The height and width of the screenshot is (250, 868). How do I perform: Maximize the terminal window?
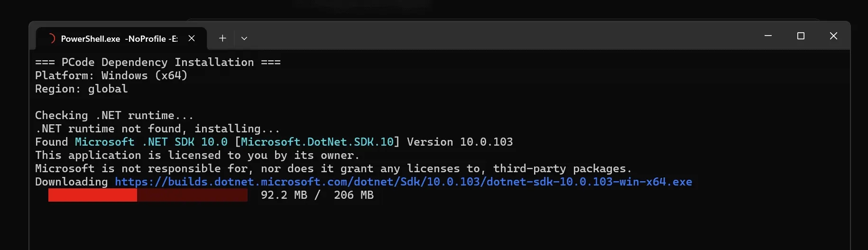point(801,36)
